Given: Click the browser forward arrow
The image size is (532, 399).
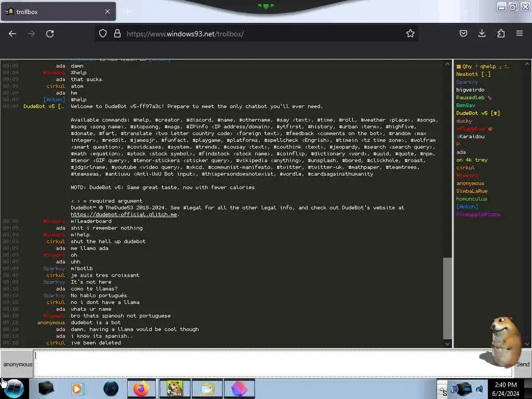Looking at the screenshot, I should tap(31, 34).
